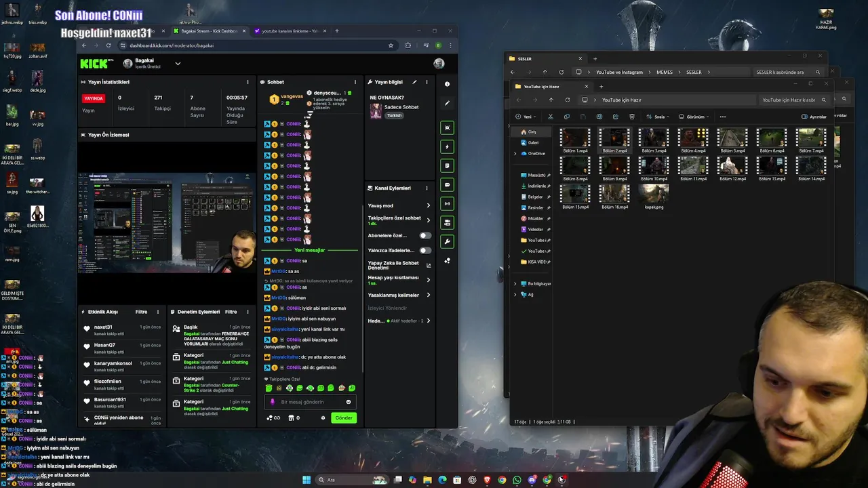This screenshot has height=488, width=868.
Task: Refresh the SESLER Explorer window
Action: [561, 72]
